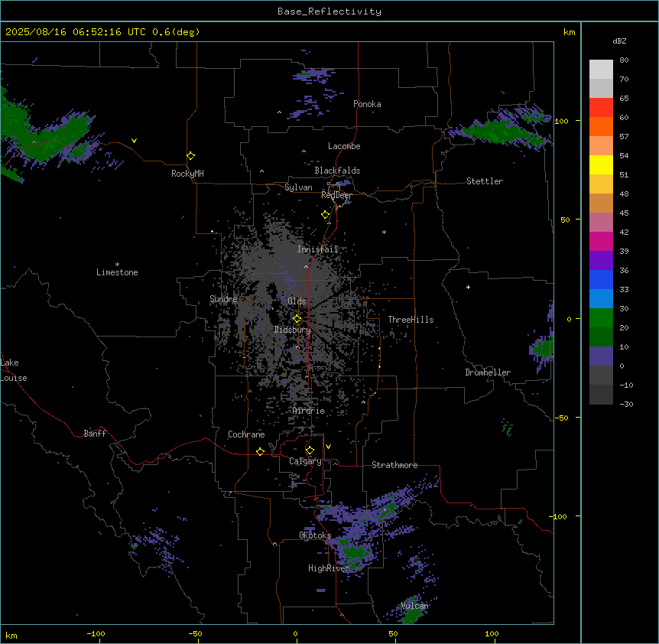Select the HighRiver label

[x=329, y=568]
